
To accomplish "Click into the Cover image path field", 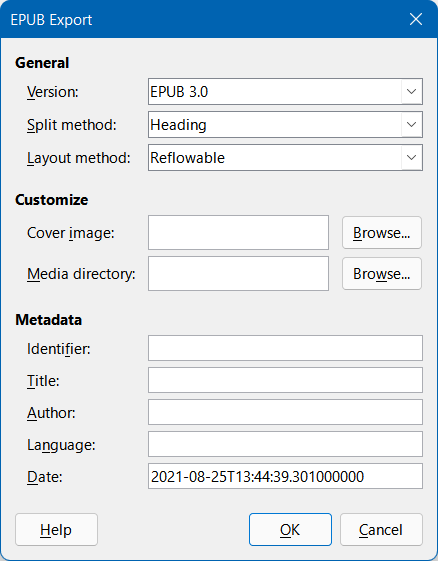I will [238, 233].
